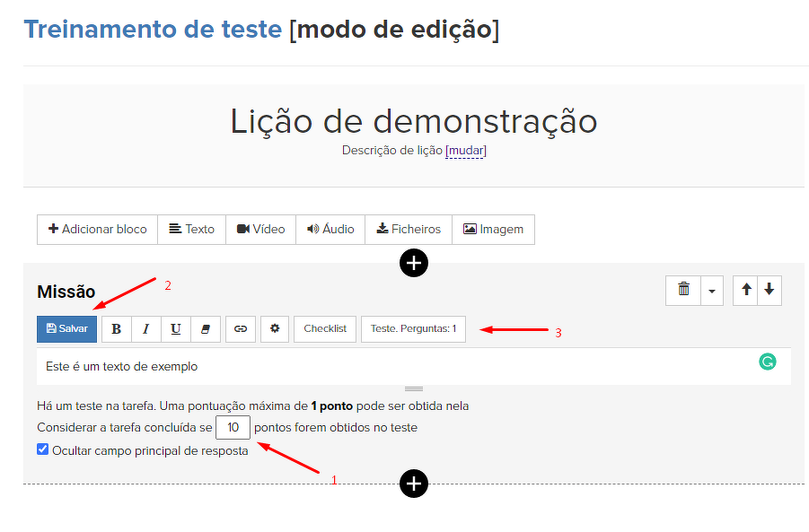Uncheck Ocultar campo principal de resposta
The image size is (809, 532).
coord(43,449)
